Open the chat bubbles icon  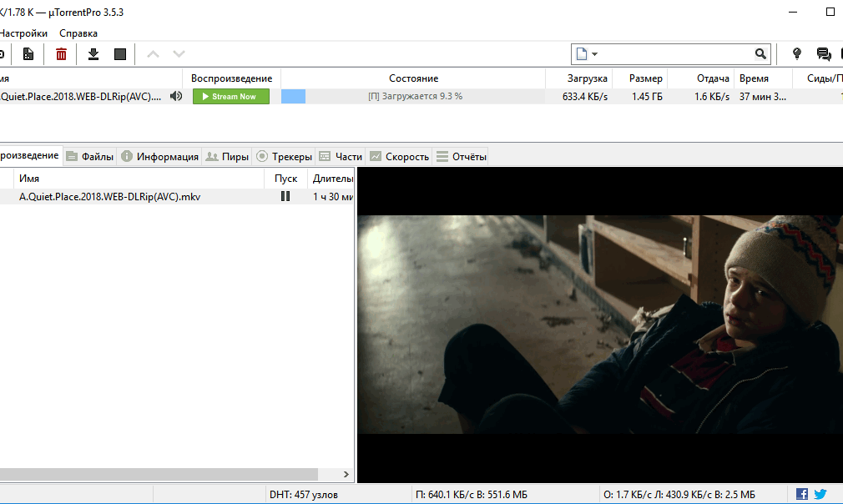pyautogui.click(x=824, y=53)
